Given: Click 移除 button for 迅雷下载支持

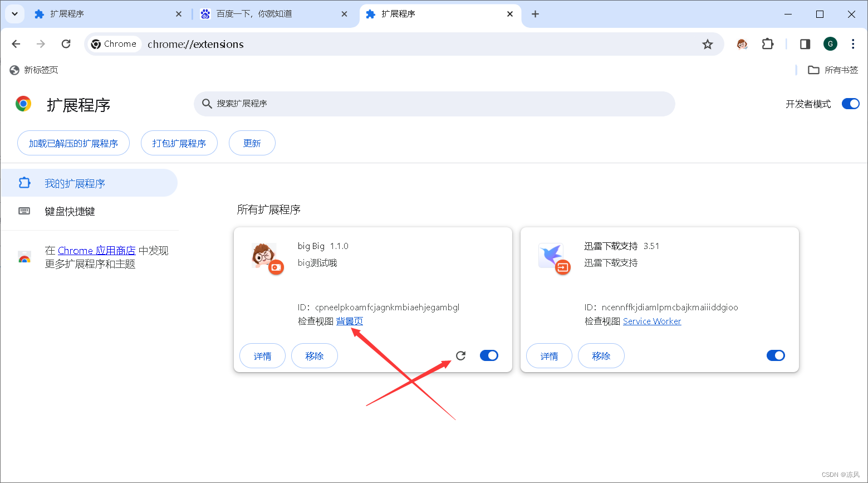Looking at the screenshot, I should (601, 356).
